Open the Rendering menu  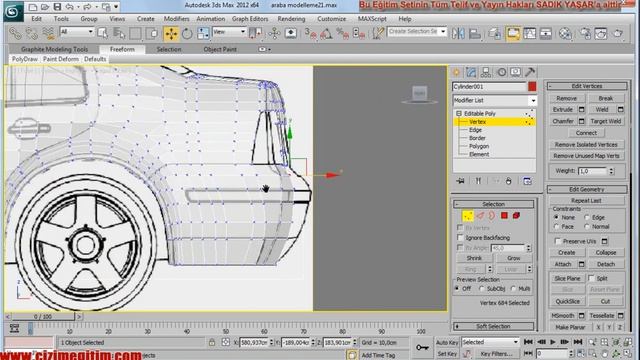coord(291,19)
